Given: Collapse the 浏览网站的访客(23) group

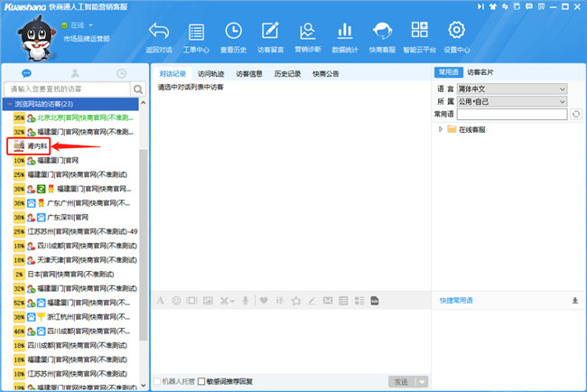Looking at the screenshot, I should [7, 105].
